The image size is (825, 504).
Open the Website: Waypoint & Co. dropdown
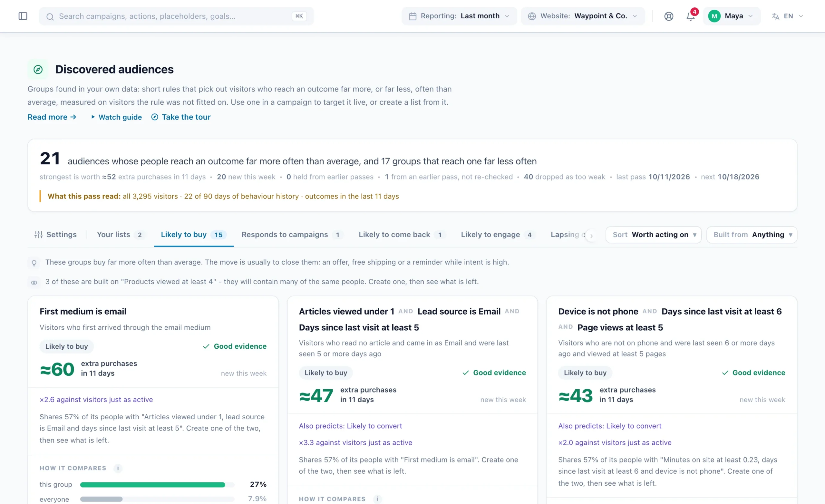(583, 16)
